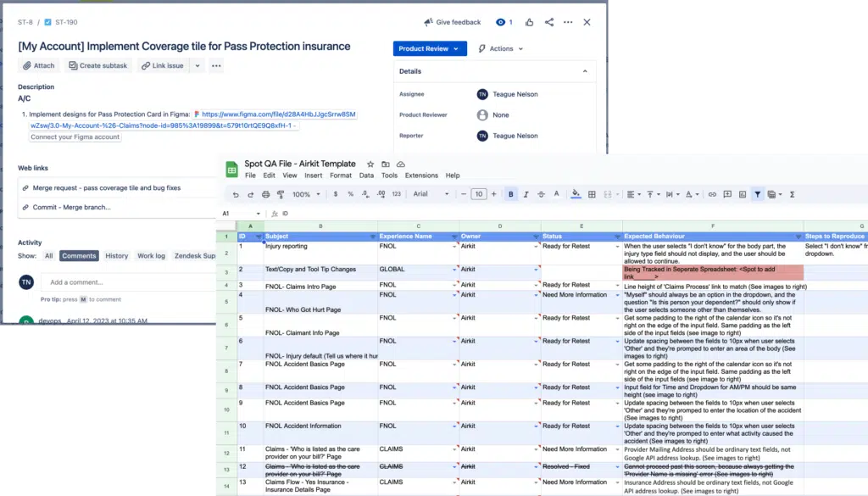Click Link issue in Jira
The image size is (868, 496).
click(x=162, y=65)
